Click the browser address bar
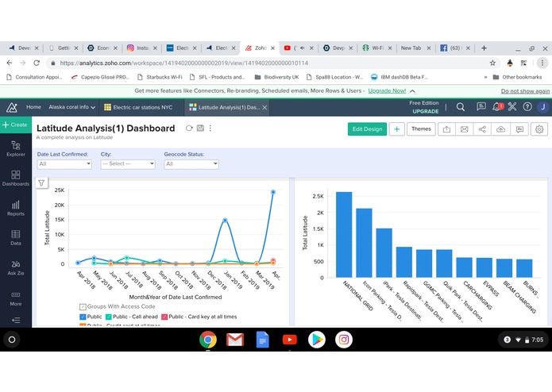 point(273,63)
